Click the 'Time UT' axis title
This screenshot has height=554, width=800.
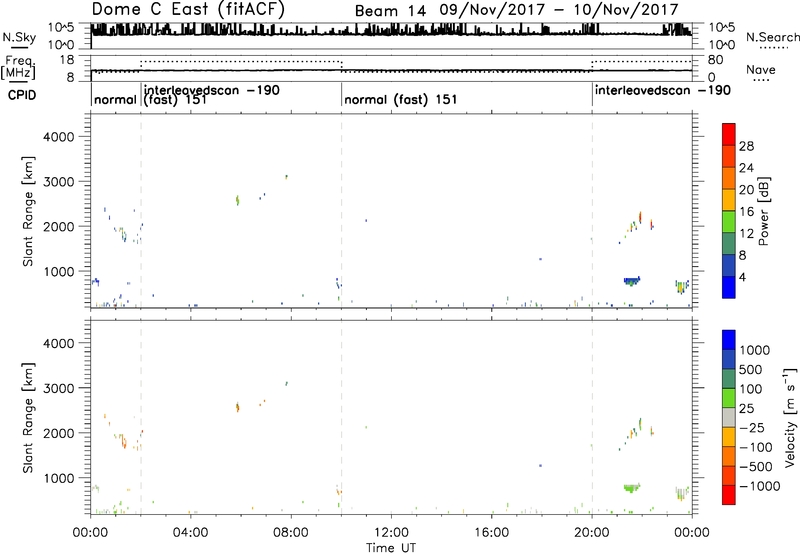pos(391,548)
